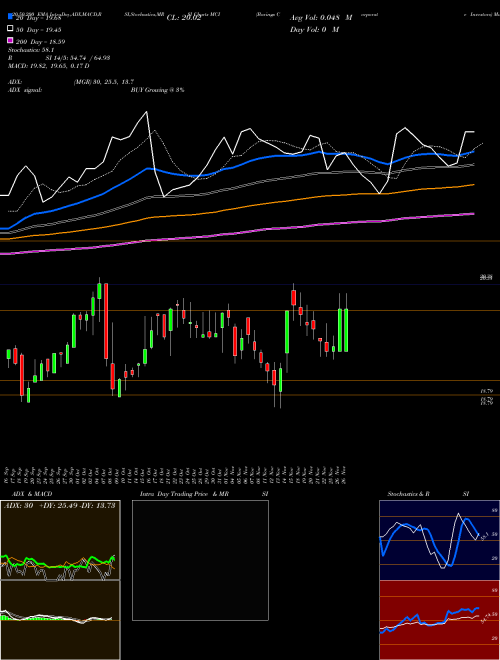Click the magenta 200 Day legend swatch

(10, 40)
